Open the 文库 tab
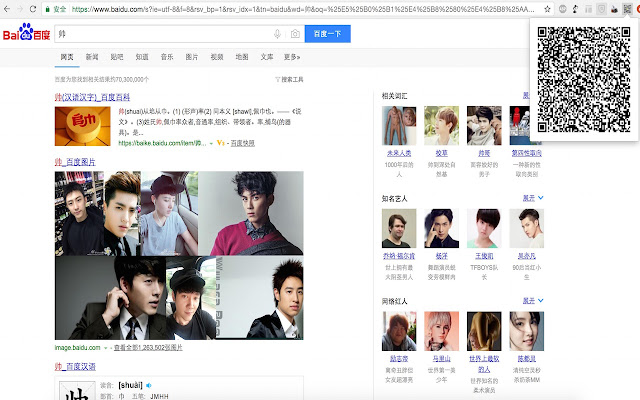The image size is (640, 400). pos(267,57)
